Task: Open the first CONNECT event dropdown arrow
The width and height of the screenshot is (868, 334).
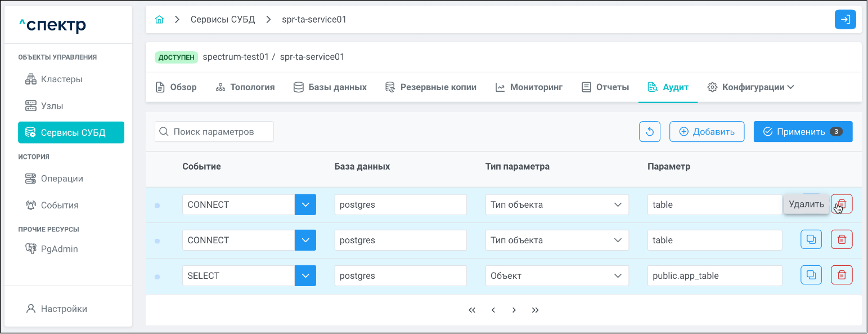Action: (305, 204)
